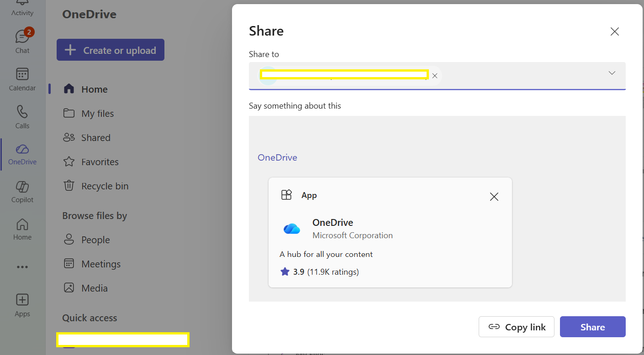Click the Copy link button
Screen dimensions: 644x355
(x=517, y=327)
